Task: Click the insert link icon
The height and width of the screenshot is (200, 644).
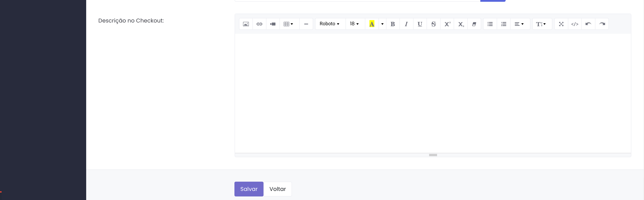Action: [259, 24]
